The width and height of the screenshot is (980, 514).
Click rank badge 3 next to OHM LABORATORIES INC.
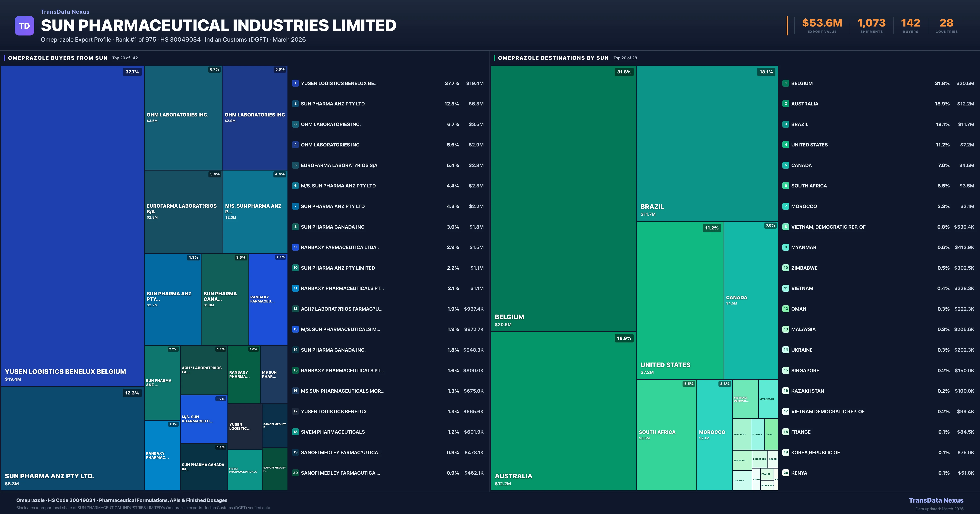click(x=296, y=124)
